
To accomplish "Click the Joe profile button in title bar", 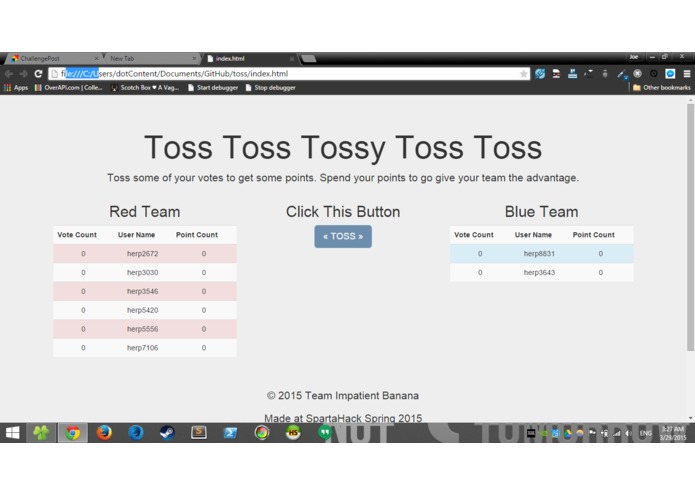I will (634, 57).
